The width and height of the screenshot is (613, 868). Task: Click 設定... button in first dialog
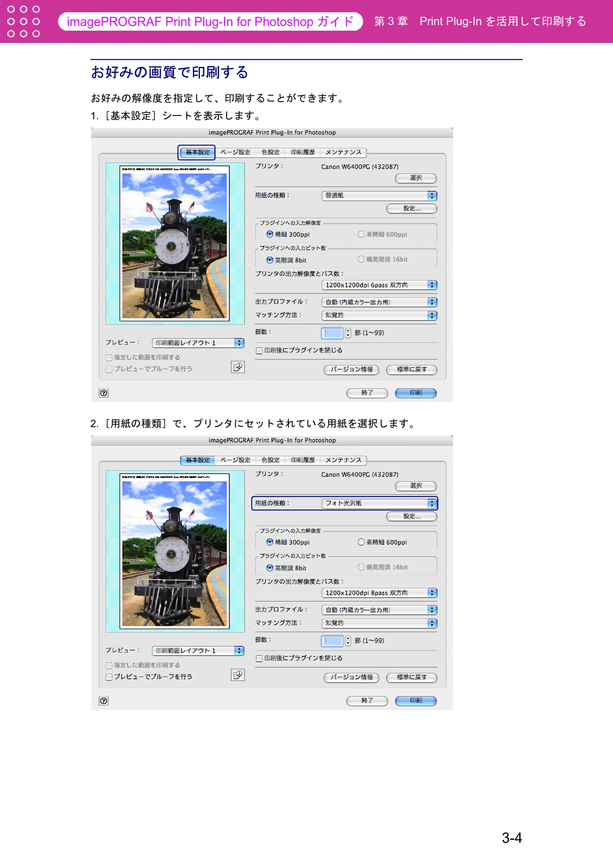click(x=412, y=208)
